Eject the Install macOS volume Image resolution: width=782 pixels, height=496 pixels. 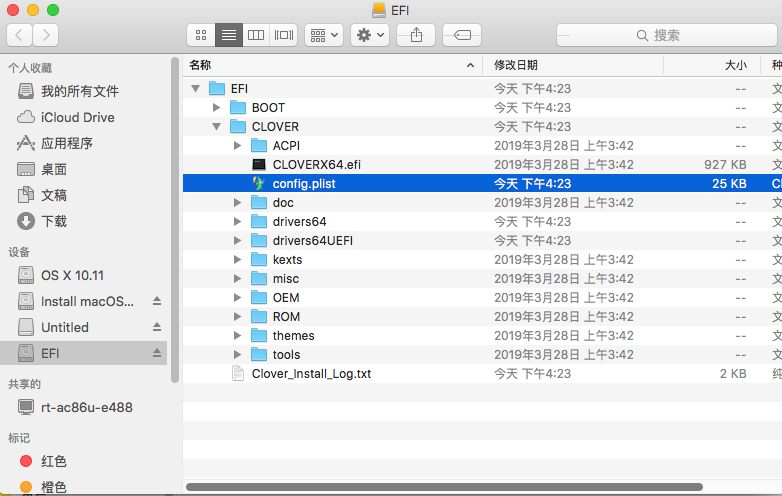pos(157,301)
